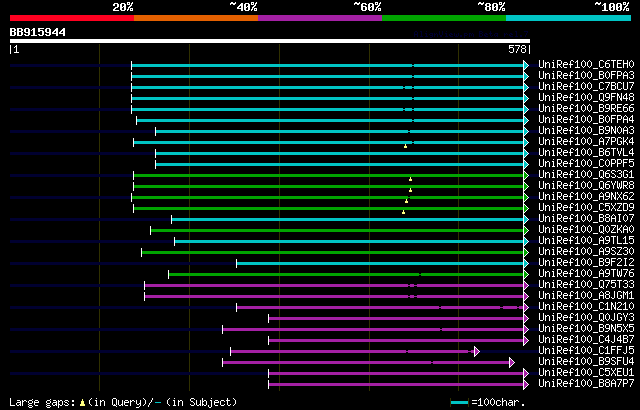This screenshot has width=640, height=410.
Task: Open the UniRef100_B9N0A3 hit label
Action: [586, 131]
